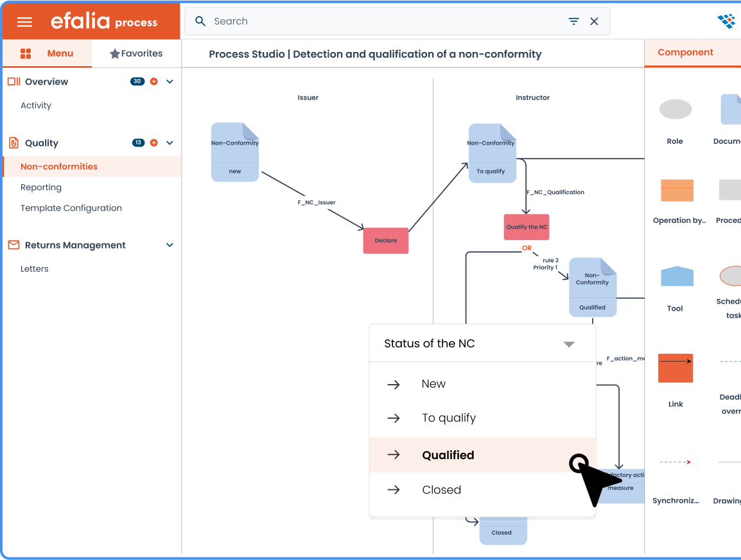Open the Status of the NC dropdown
Screen dimensions: 741x560
482,344
